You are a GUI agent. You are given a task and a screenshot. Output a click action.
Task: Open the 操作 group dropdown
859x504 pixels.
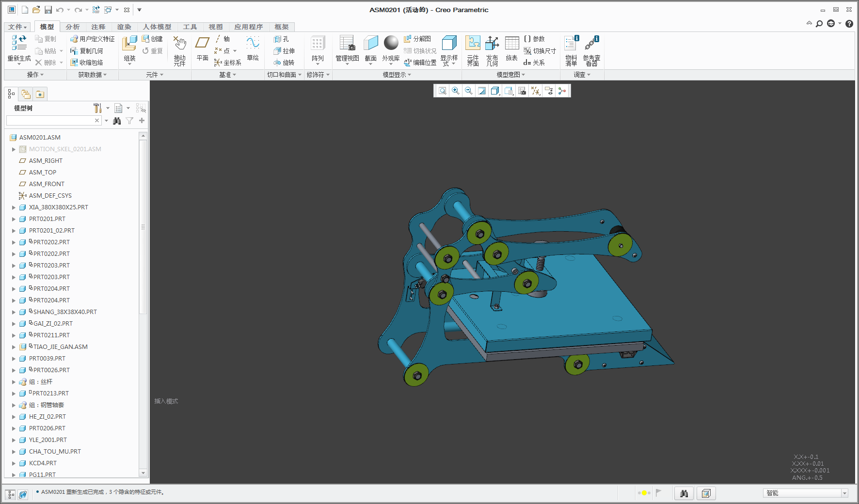35,75
